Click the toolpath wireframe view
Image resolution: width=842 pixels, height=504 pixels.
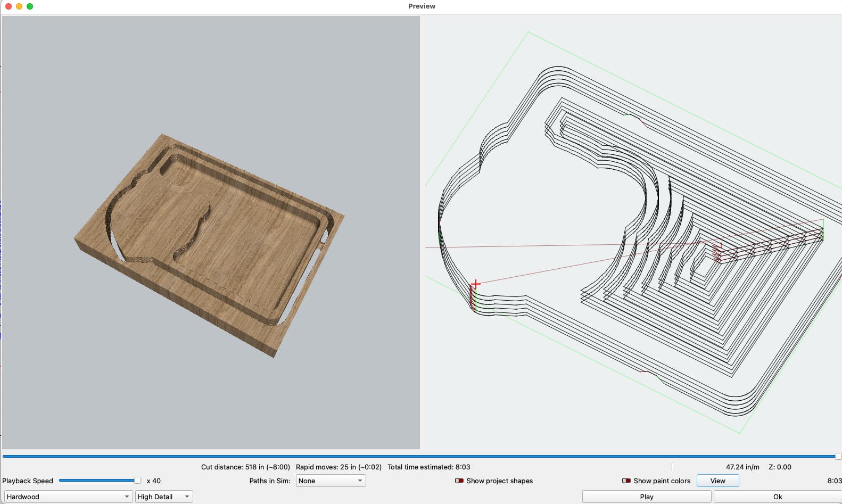[x=633, y=233]
